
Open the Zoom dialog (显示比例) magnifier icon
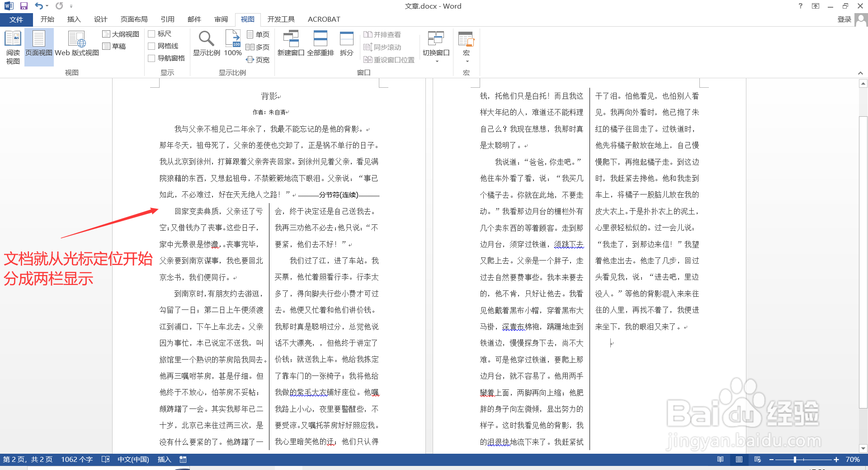tap(207, 43)
